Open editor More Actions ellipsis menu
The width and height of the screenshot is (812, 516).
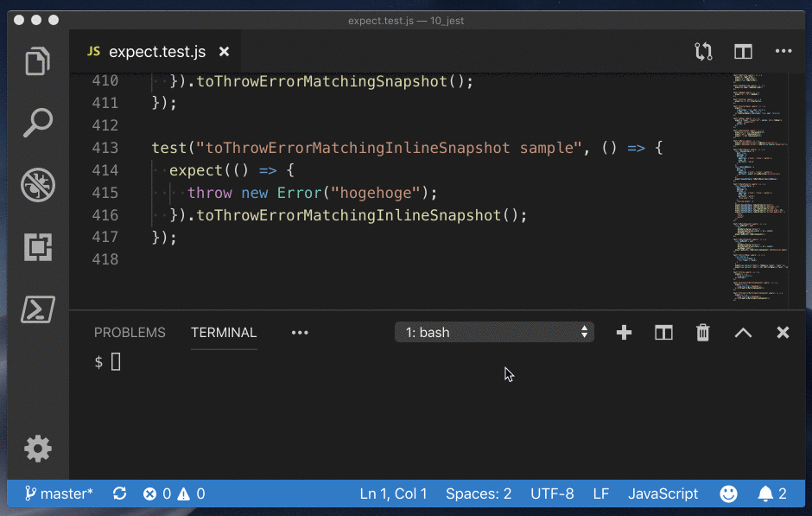click(x=783, y=52)
